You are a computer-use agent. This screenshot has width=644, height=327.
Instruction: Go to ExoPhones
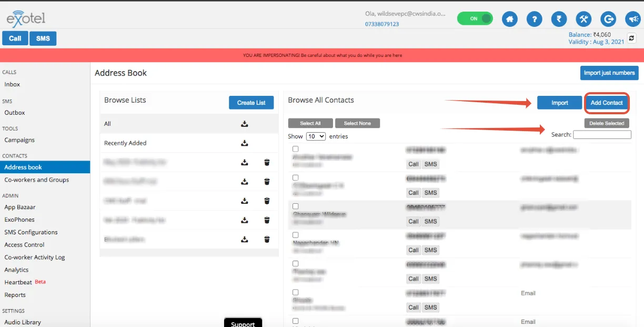click(19, 220)
